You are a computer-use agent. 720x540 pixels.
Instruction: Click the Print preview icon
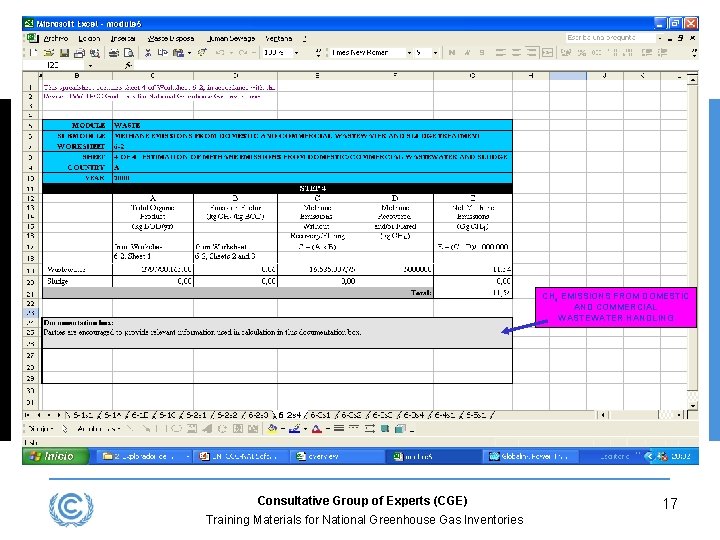[x=129, y=53]
